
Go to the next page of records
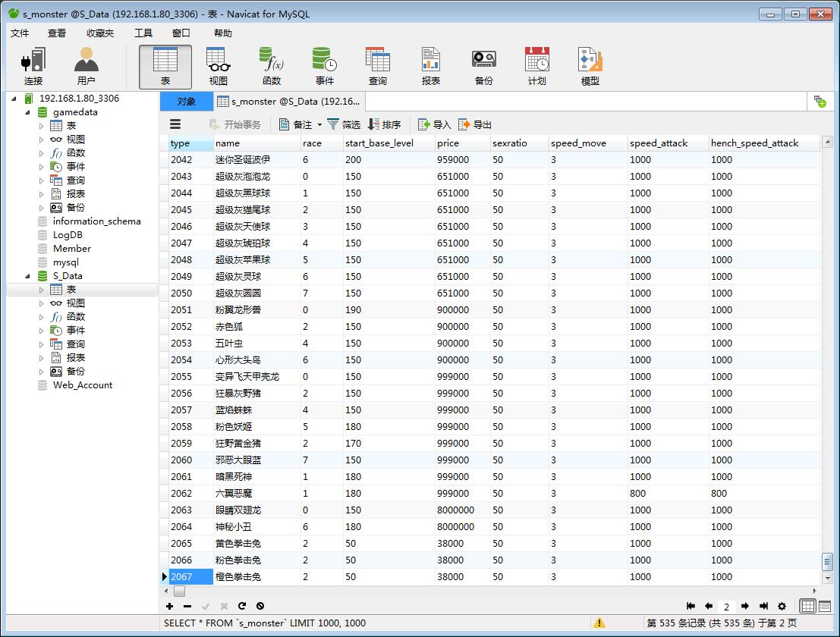(744, 606)
